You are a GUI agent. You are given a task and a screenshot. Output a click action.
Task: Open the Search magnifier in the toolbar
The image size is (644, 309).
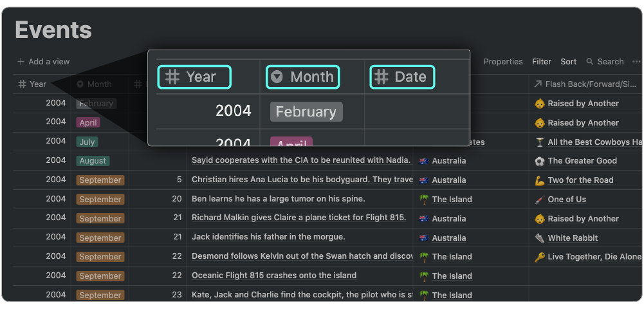[590, 62]
